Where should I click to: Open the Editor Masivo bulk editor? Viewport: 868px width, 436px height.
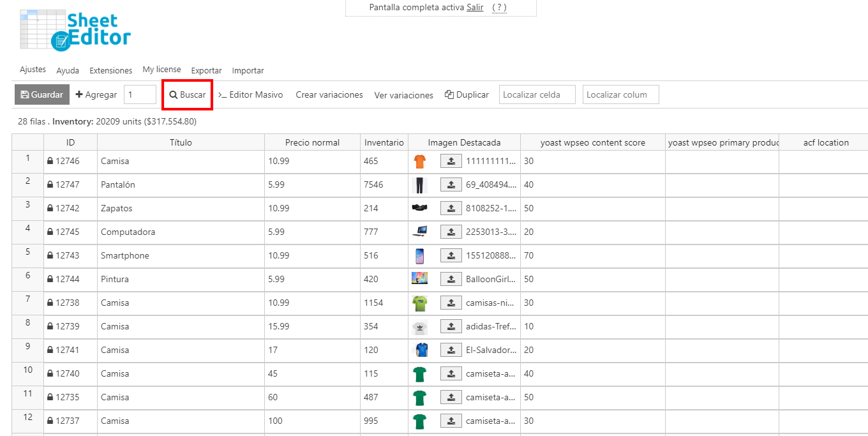pyautogui.click(x=250, y=94)
